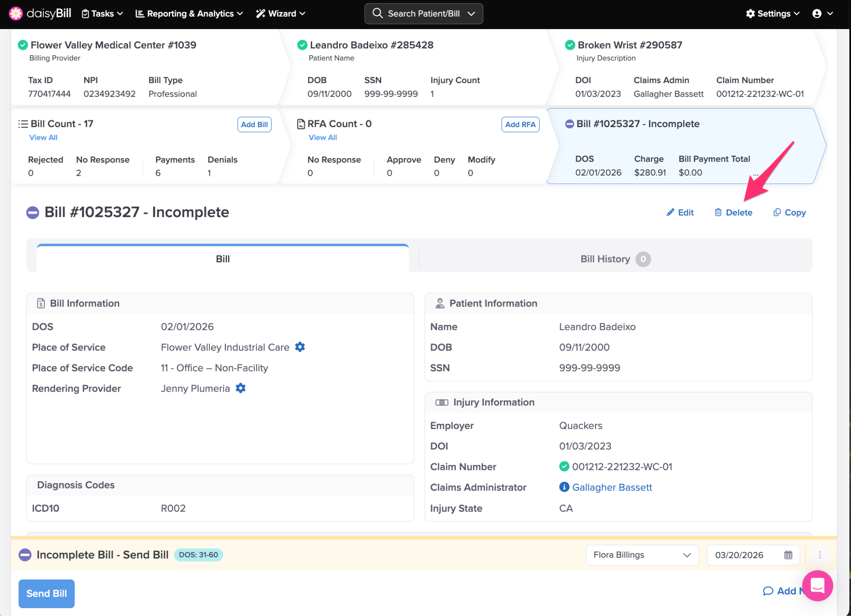Click the Add RFA button
This screenshot has width=851, height=616.
[520, 125]
